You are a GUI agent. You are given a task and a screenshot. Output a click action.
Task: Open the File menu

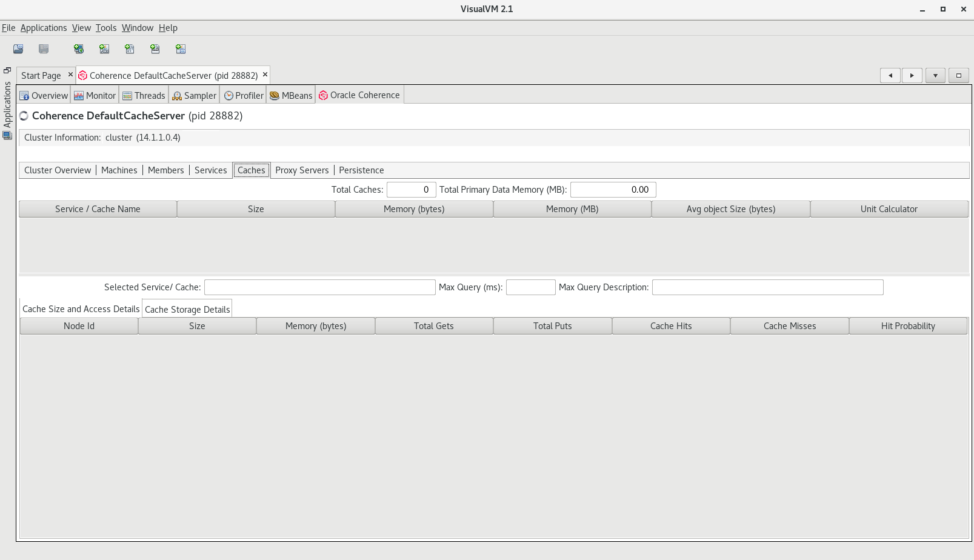(8, 28)
